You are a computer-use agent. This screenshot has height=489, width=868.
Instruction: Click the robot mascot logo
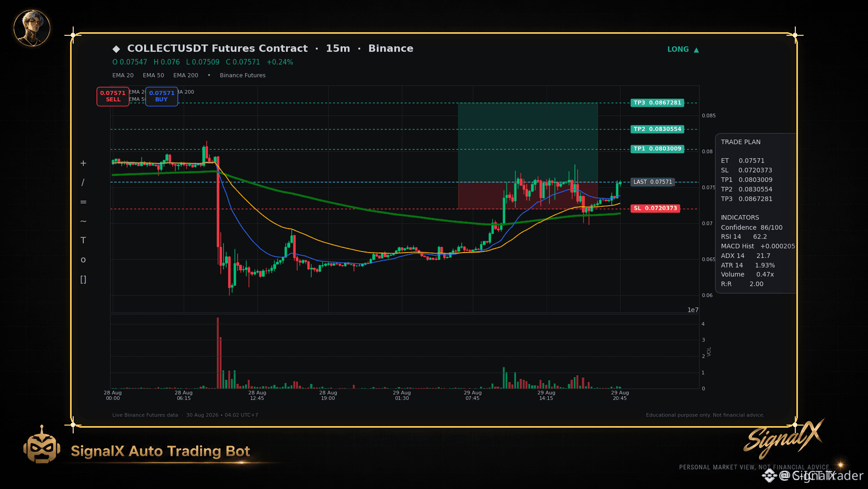click(42, 445)
